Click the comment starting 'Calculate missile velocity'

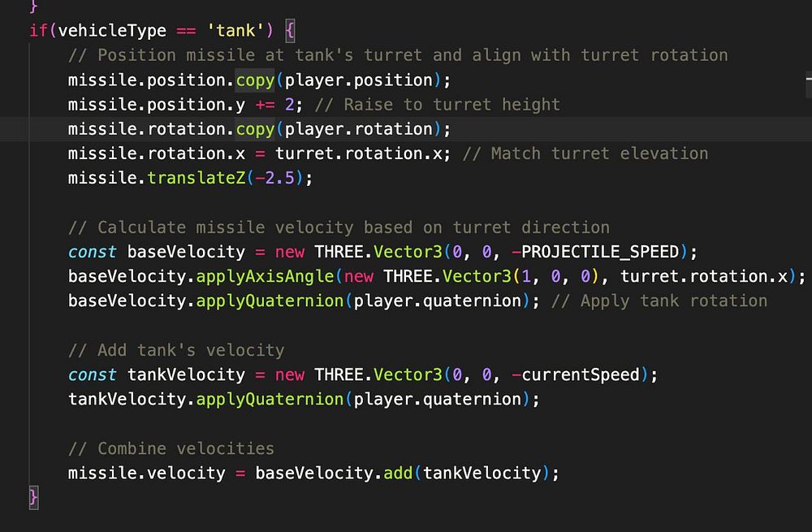339,227
